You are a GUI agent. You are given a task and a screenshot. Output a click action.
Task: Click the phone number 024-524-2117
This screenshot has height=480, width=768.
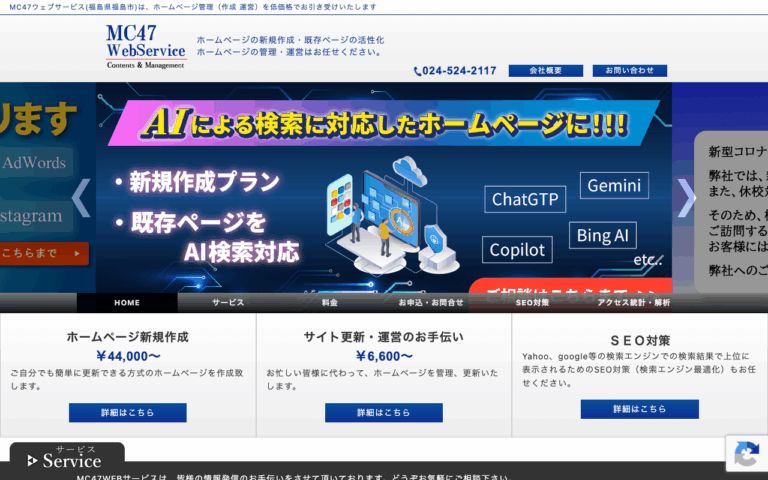459,71
